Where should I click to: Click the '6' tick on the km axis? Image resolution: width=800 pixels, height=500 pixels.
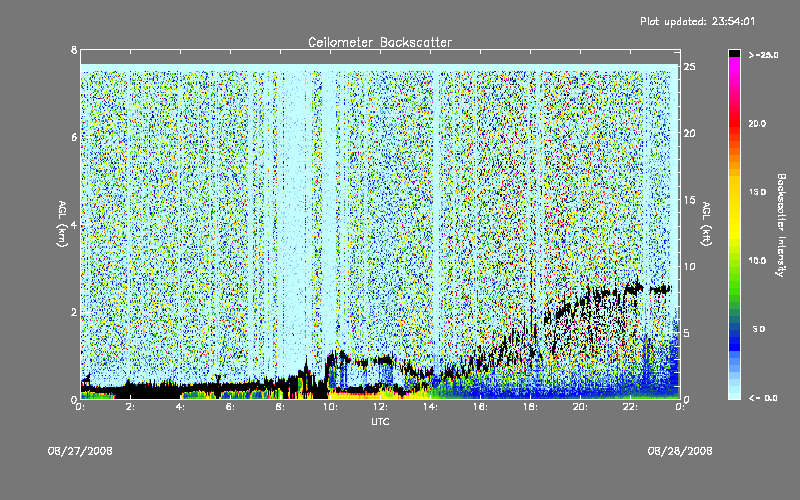pyautogui.click(x=74, y=137)
